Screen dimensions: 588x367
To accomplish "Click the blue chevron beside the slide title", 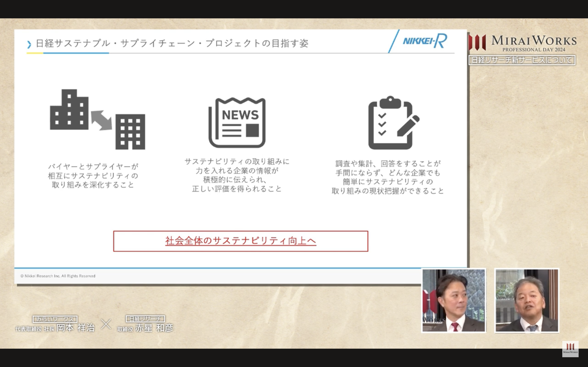I will [x=29, y=44].
